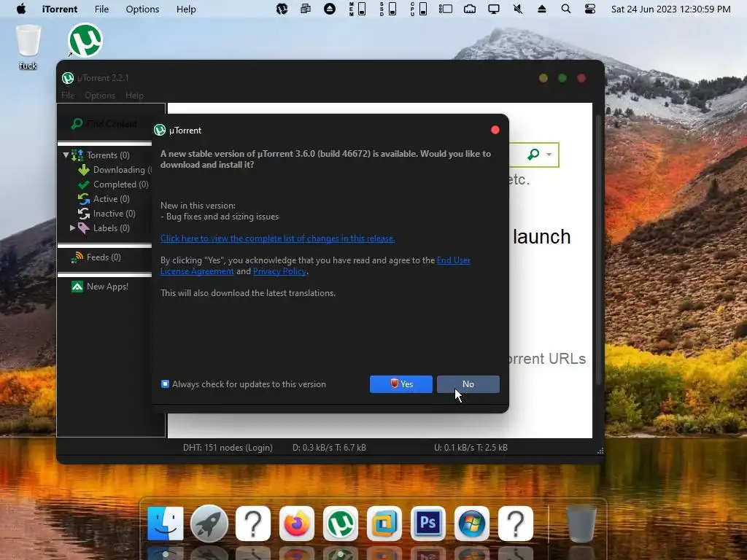The height and width of the screenshot is (560, 747).
Task: Open the iTorrent application menu
Action: click(x=60, y=9)
